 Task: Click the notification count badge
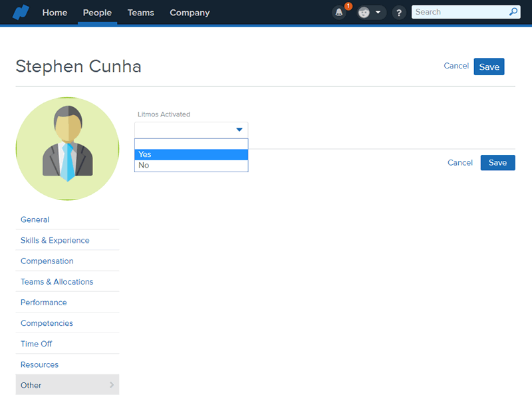(x=348, y=6)
